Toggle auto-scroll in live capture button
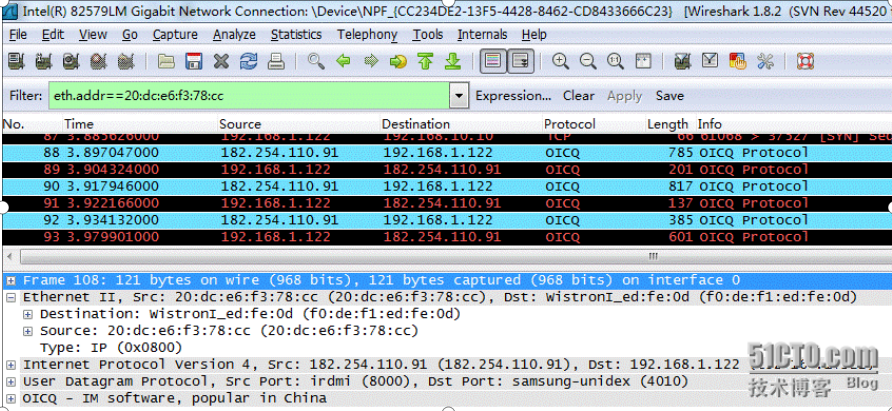The image size is (892, 411). [x=521, y=61]
